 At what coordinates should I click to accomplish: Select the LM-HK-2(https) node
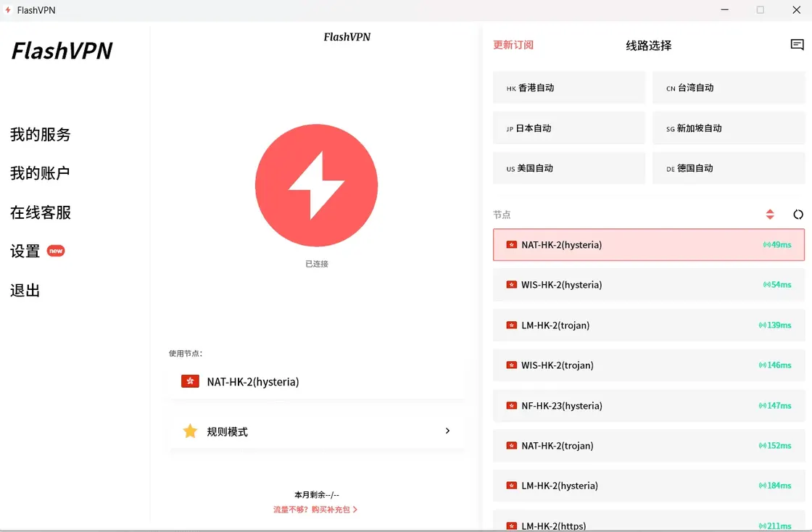[x=649, y=520]
